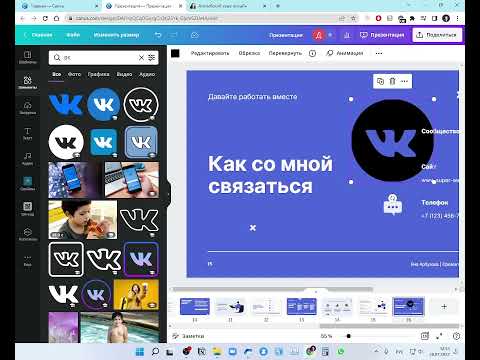Viewport: 480px width, 360px height.
Task: Select the 'Как со мной связаться' heading
Action: [x=270, y=175]
